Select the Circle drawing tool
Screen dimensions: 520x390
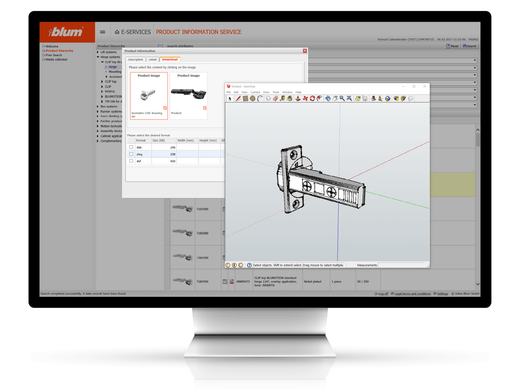point(252,98)
